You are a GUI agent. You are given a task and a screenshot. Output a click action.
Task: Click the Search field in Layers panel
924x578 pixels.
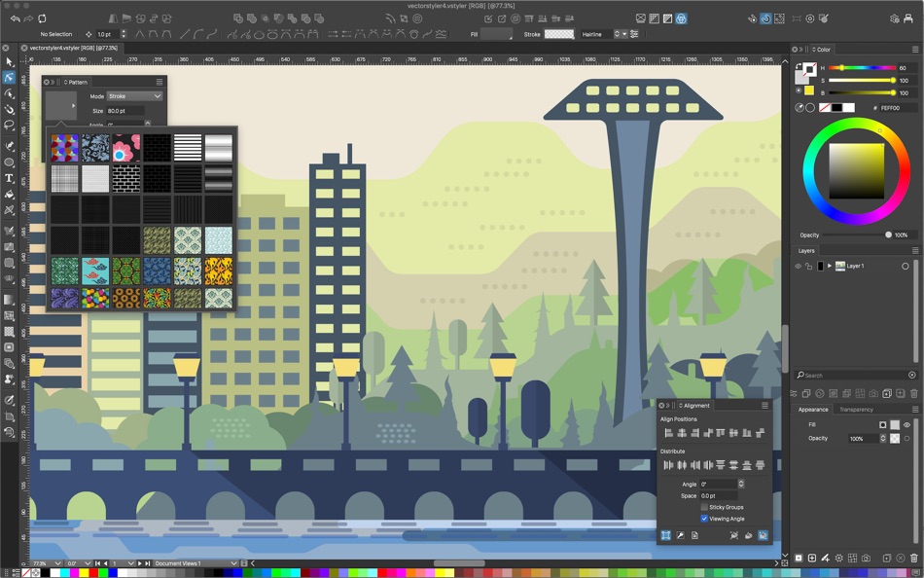click(x=854, y=375)
